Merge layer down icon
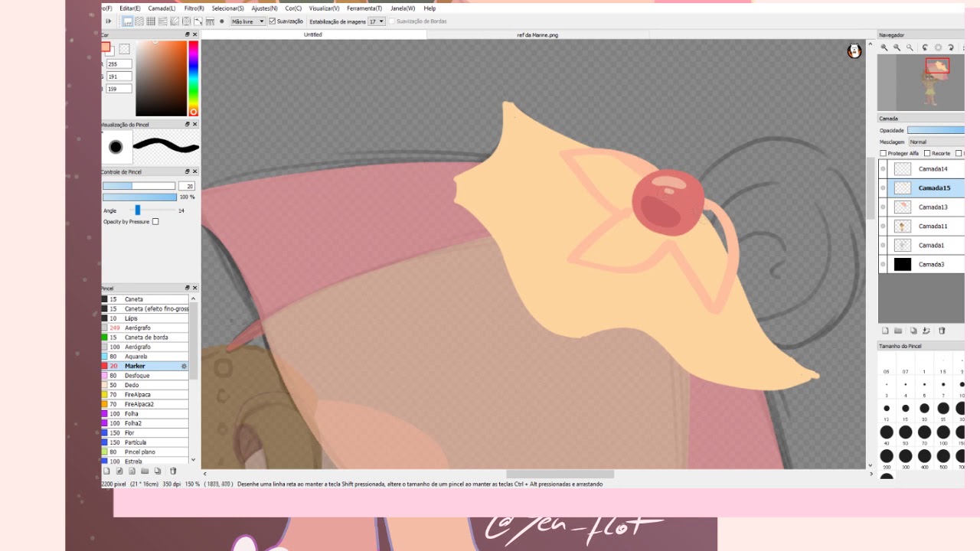This screenshot has height=551, width=980. pyautogui.click(x=926, y=331)
